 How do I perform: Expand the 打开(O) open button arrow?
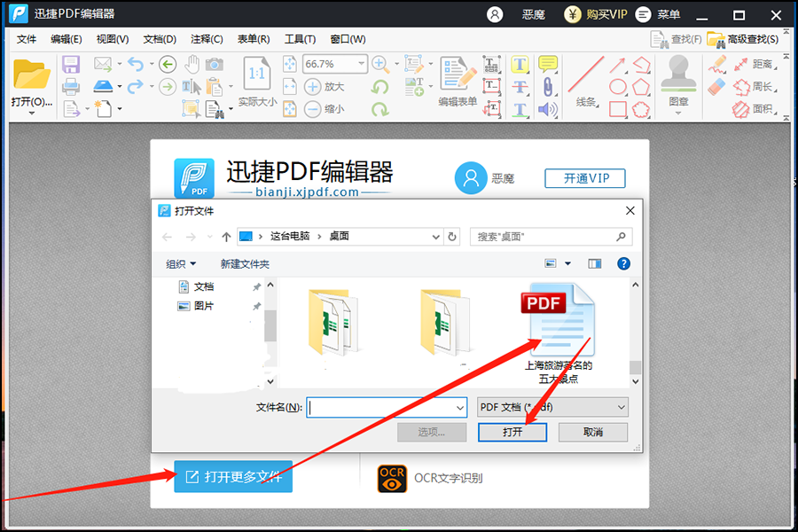point(32,113)
